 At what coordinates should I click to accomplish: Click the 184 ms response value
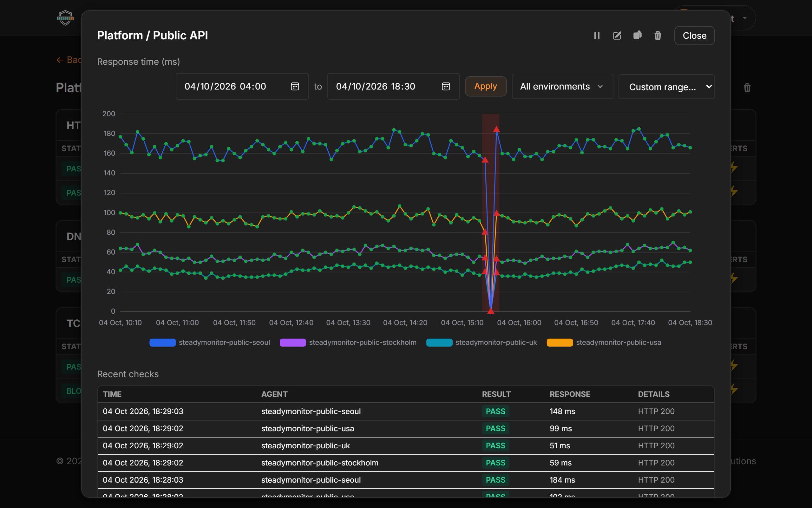click(x=562, y=480)
